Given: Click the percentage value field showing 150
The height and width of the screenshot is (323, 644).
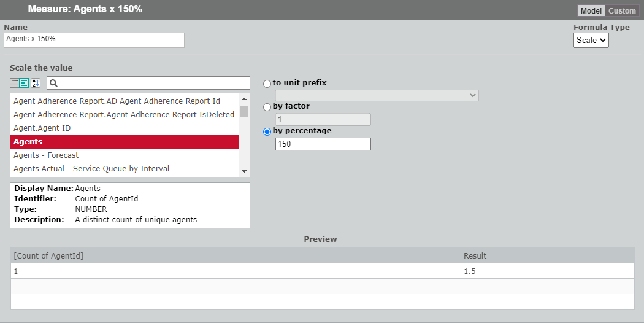Looking at the screenshot, I should coord(323,144).
